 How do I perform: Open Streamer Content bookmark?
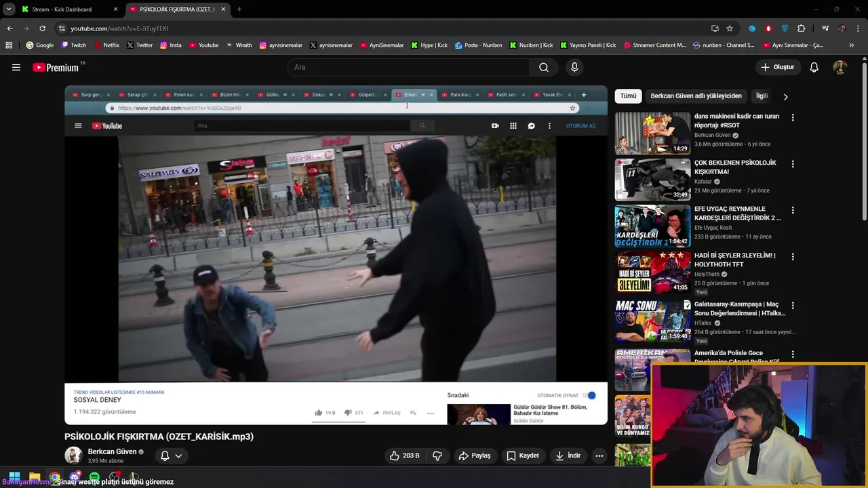click(654, 45)
